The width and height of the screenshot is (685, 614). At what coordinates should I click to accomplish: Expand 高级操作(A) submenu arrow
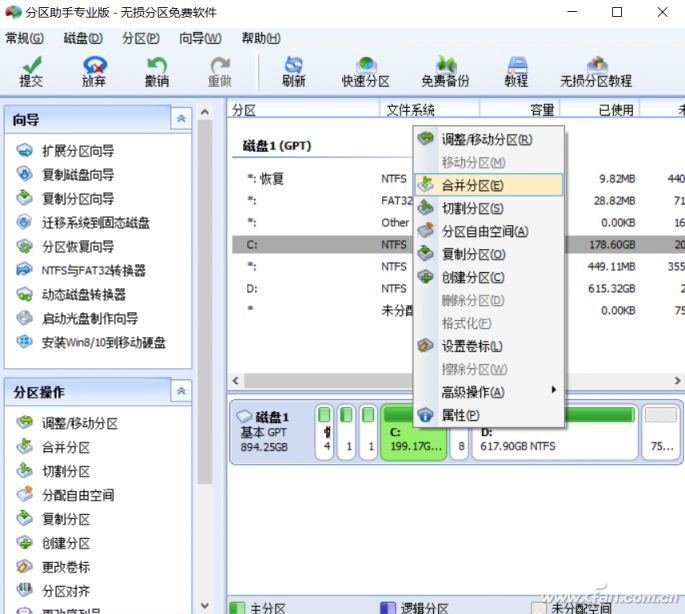pyautogui.click(x=554, y=389)
